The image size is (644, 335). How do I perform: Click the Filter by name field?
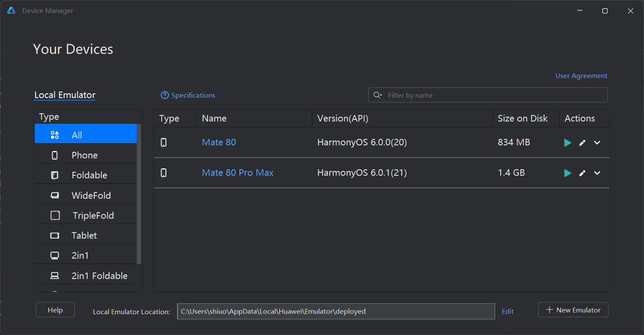click(488, 95)
